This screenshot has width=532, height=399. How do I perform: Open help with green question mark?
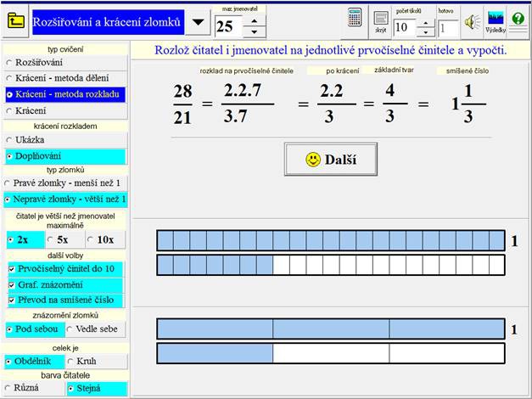518,20
